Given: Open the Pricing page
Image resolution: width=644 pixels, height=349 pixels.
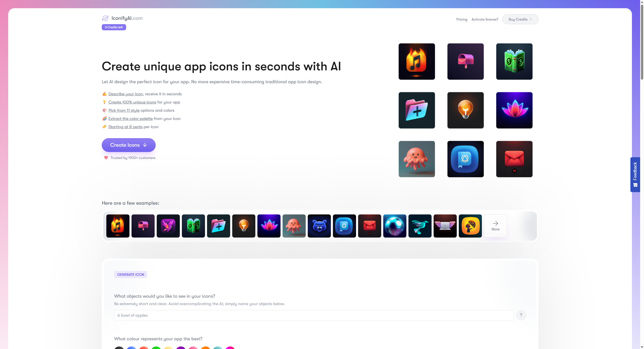Looking at the screenshot, I should pos(462,20).
